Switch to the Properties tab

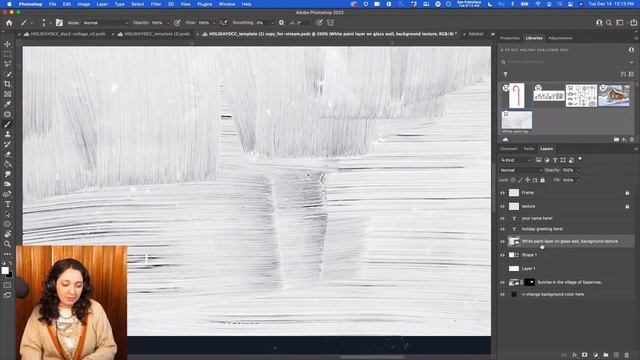click(510, 38)
